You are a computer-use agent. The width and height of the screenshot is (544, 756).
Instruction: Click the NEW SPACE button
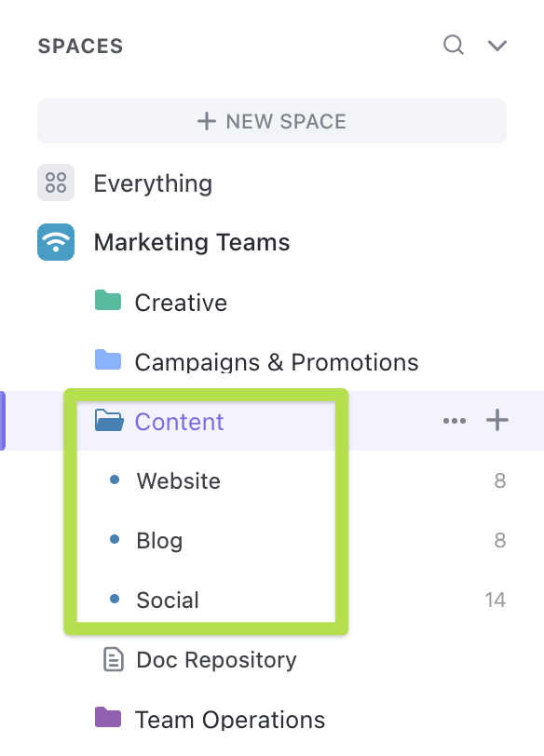click(271, 121)
